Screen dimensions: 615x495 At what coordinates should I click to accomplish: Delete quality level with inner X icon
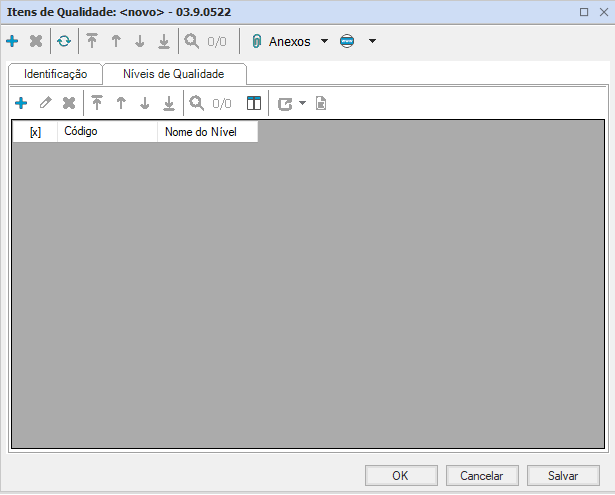point(69,103)
